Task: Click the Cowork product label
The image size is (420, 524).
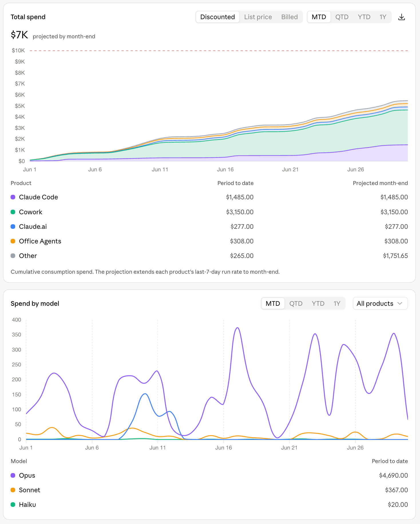Action: (31, 212)
